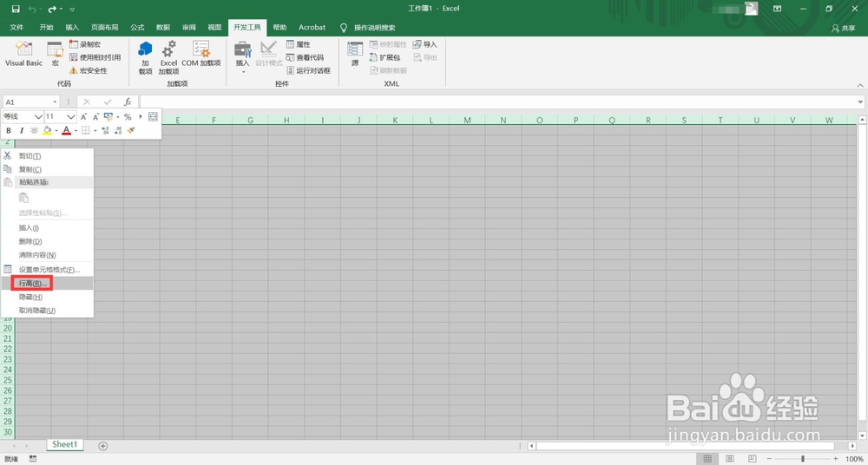Image resolution: width=868 pixels, height=465 pixels.
Task: Open the Macros (宏) dialog
Action: [x=55, y=55]
